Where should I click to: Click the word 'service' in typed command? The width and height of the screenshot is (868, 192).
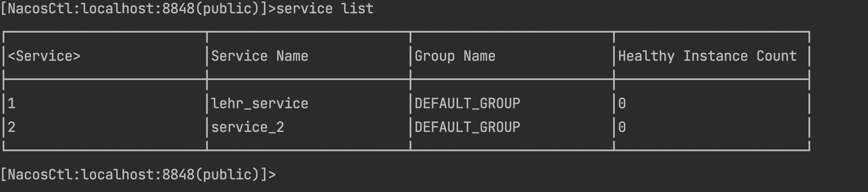tap(305, 8)
